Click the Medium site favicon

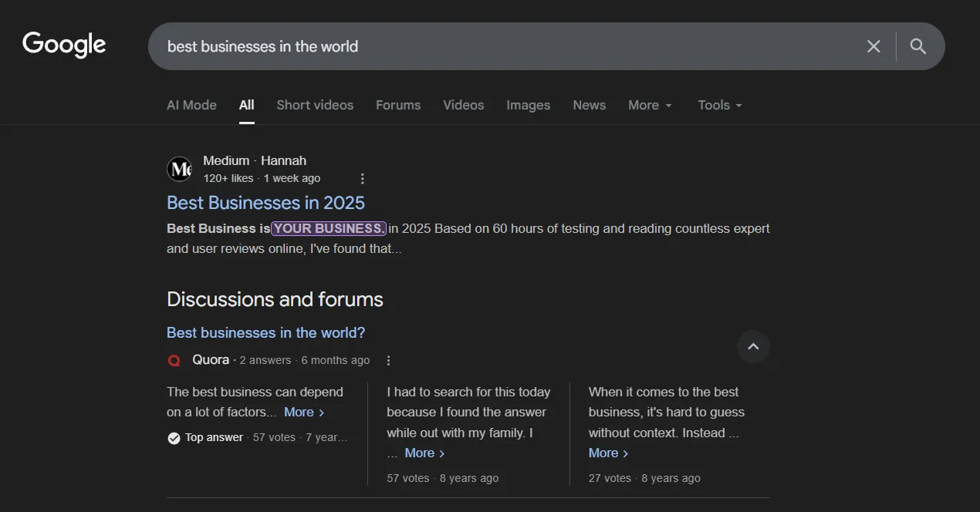pyautogui.click(x=179, y=169)
